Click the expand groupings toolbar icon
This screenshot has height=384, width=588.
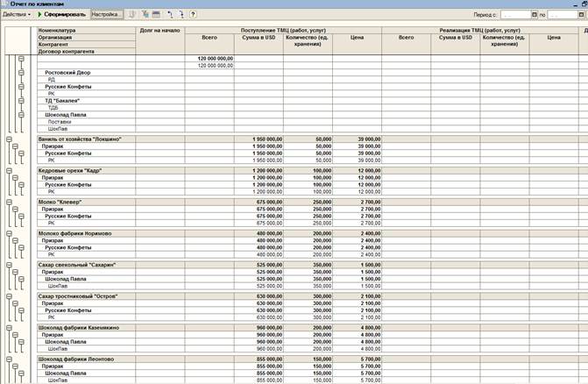(x=181, y=15)
